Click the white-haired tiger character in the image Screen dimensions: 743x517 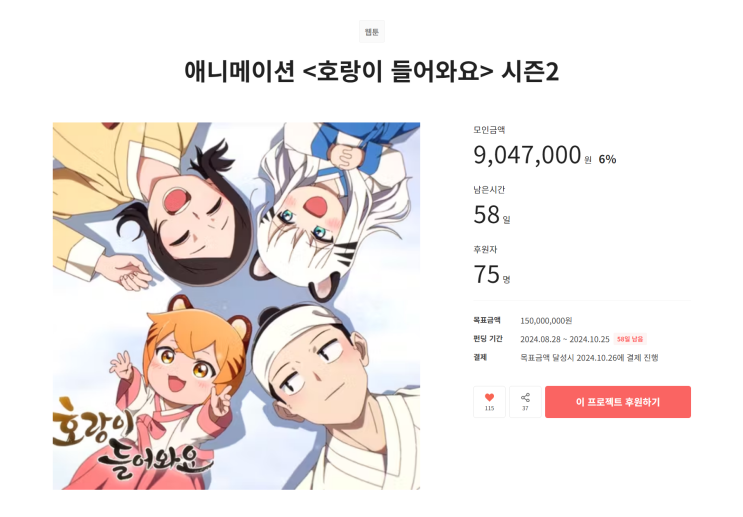point(327,209)
